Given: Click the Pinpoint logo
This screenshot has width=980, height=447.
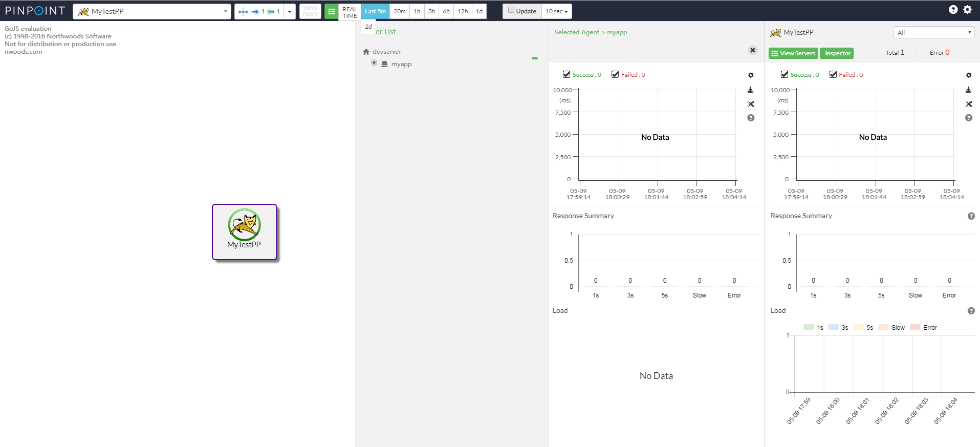Looking at the screenshot, I should pyautogui.click(x=35, y=11).
